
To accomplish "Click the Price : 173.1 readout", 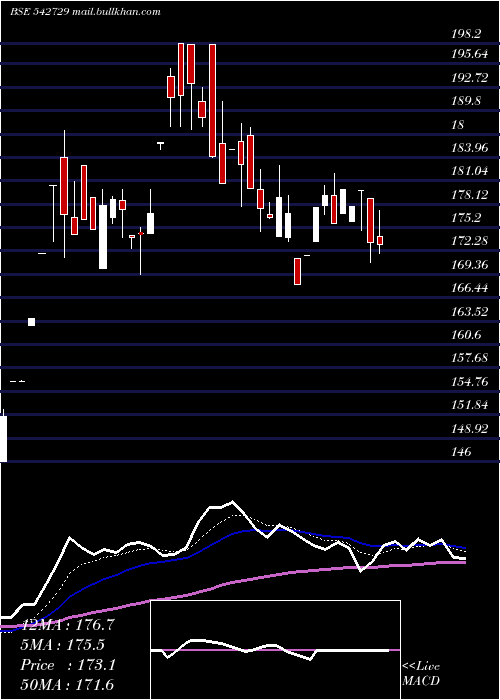I will point(68,665).
